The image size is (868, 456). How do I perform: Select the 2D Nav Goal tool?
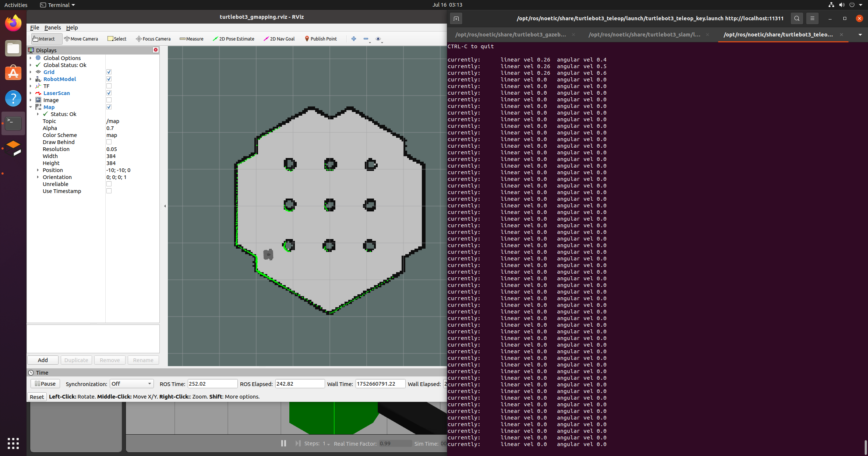point(279,39)
